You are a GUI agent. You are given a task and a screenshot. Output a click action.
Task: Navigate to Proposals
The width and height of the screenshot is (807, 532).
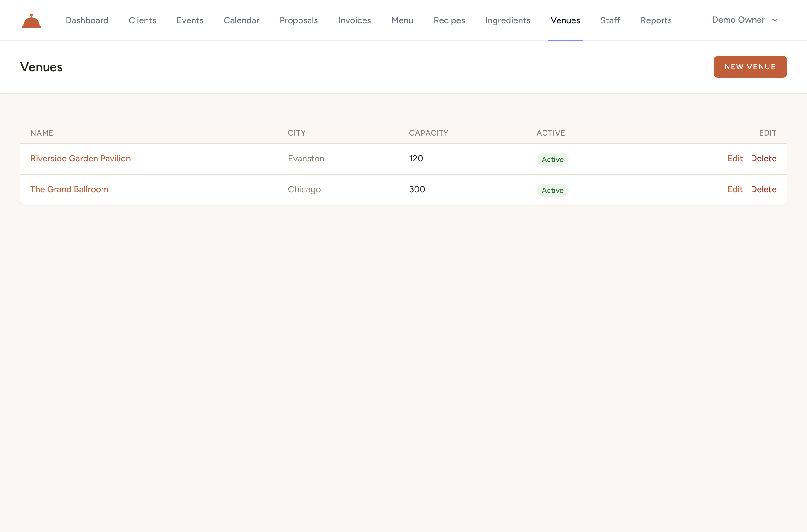pyautogui.click(x=299, y=20)
